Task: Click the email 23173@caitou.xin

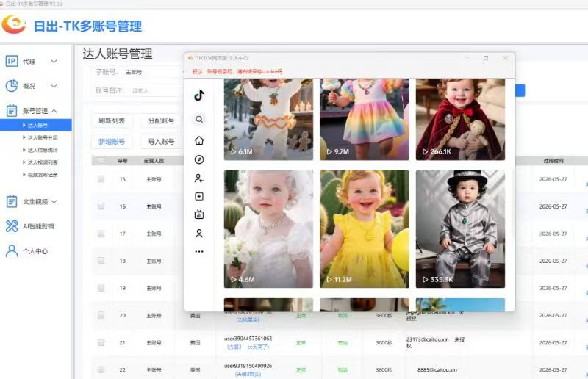Action: (x=428, y=339)
